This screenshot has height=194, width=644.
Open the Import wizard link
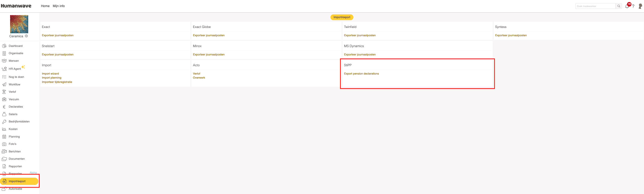(x=50, y=74)
